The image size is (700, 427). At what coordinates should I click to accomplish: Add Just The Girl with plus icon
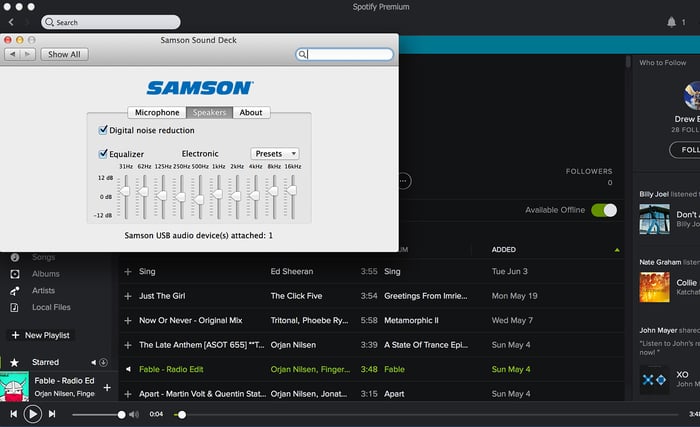(128, 296)
